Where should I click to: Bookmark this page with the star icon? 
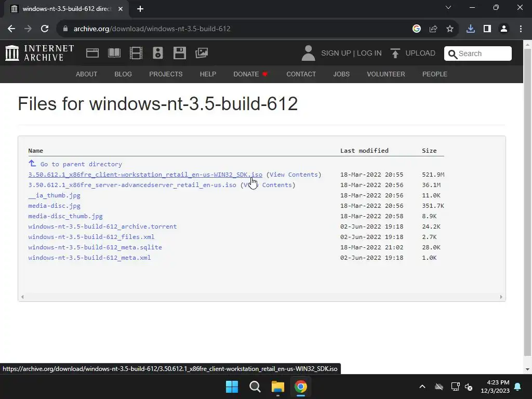click(x=450, y=29)
